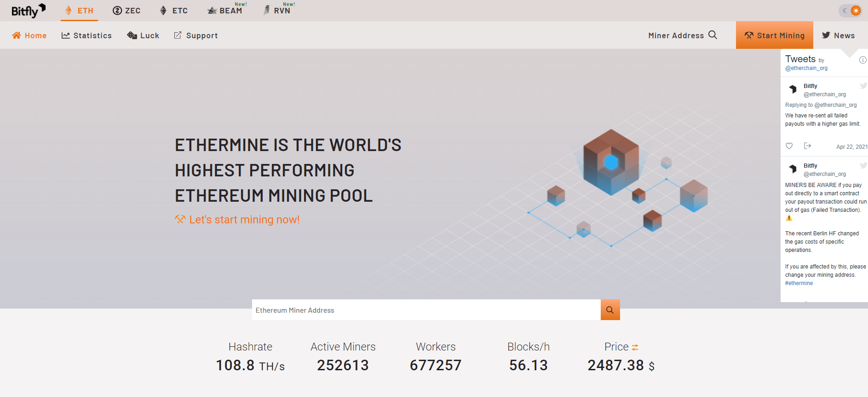868x397 pixels.
Task: Click the orange search button
Action: click(x=610, y=310)
